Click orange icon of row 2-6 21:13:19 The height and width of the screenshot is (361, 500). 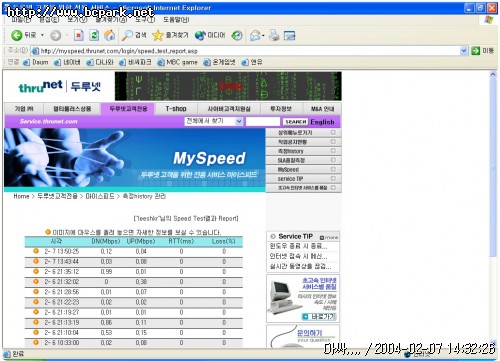tap(36, 322)
